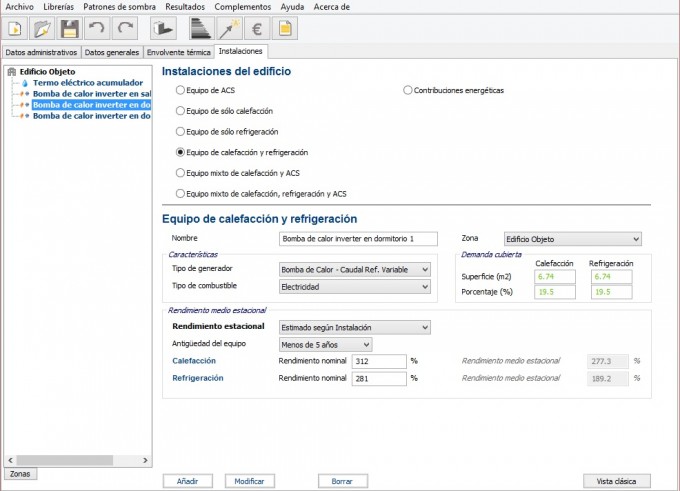Click the Modificar button
This screenshot has width=680, height=491.
249,481
